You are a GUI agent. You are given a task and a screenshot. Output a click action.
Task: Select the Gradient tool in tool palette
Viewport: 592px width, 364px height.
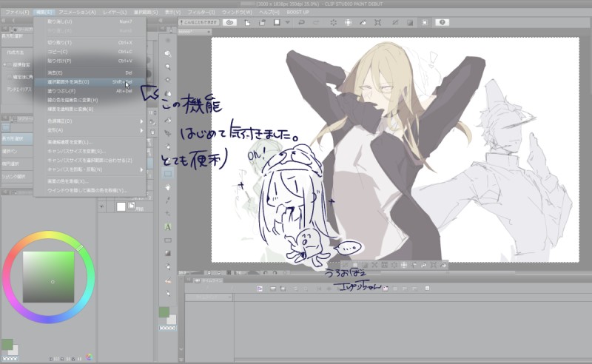pos(168,253)
